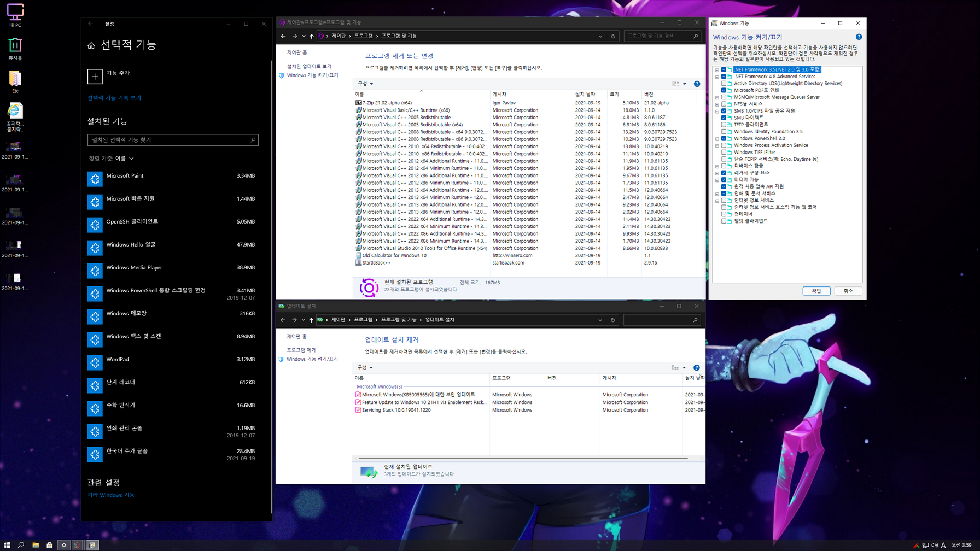Expand SMB 1.0/CIFS 파일 공유 지원 node
This screenshot has height=551, width=980.
point(717,111)
